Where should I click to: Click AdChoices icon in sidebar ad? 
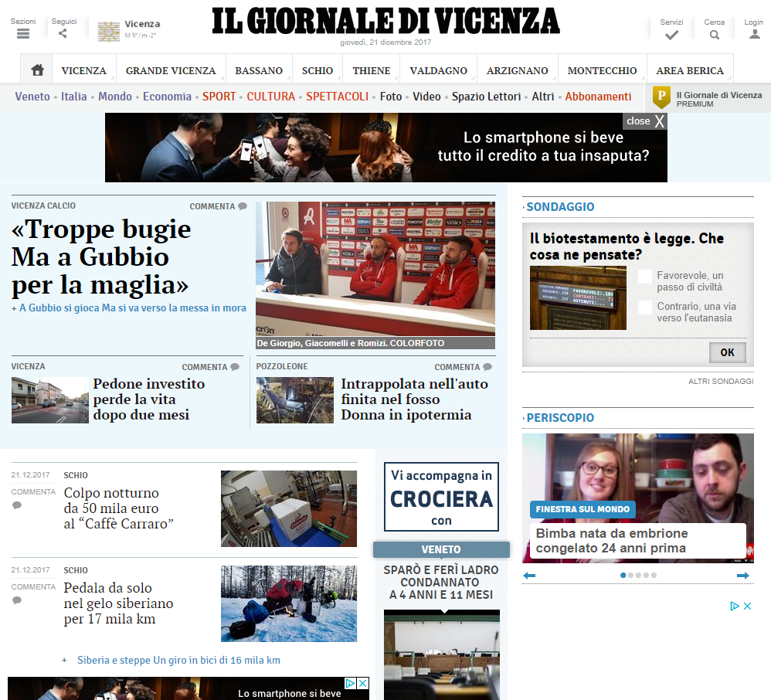[x=735, y=606]
